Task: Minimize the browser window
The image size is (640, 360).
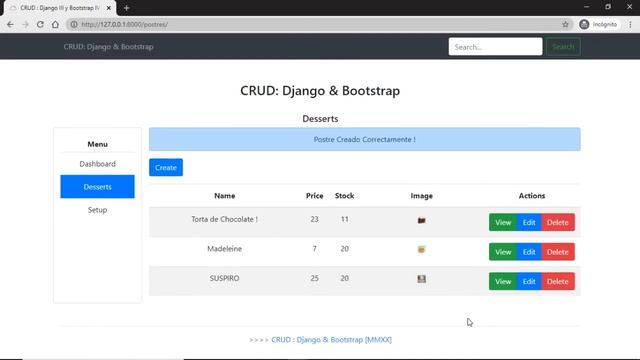Action: (x=587, y=7)
